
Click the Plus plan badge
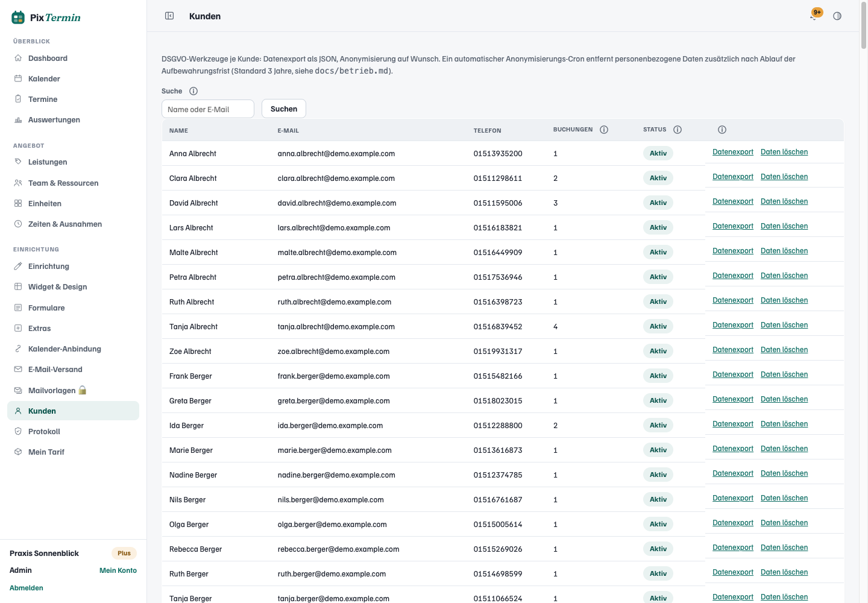pos(124,553)
